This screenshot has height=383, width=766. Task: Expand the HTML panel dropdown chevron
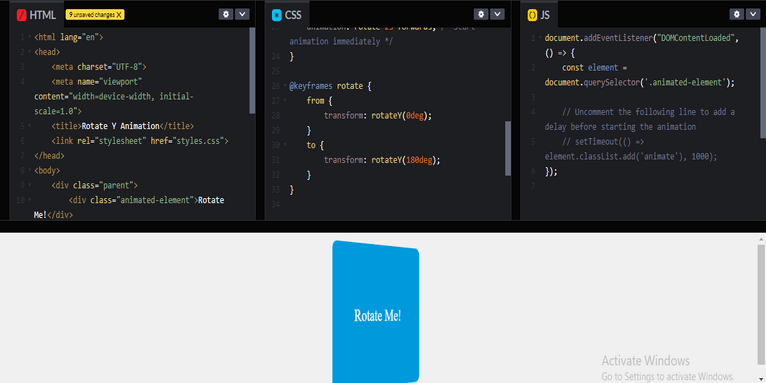pos(242,14)
